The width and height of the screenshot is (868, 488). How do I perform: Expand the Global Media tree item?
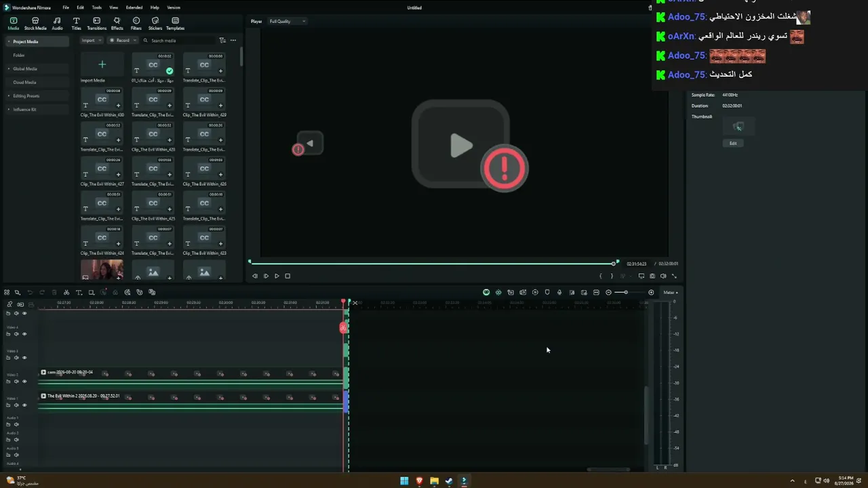pyautogui.click(x=9, y=68)
